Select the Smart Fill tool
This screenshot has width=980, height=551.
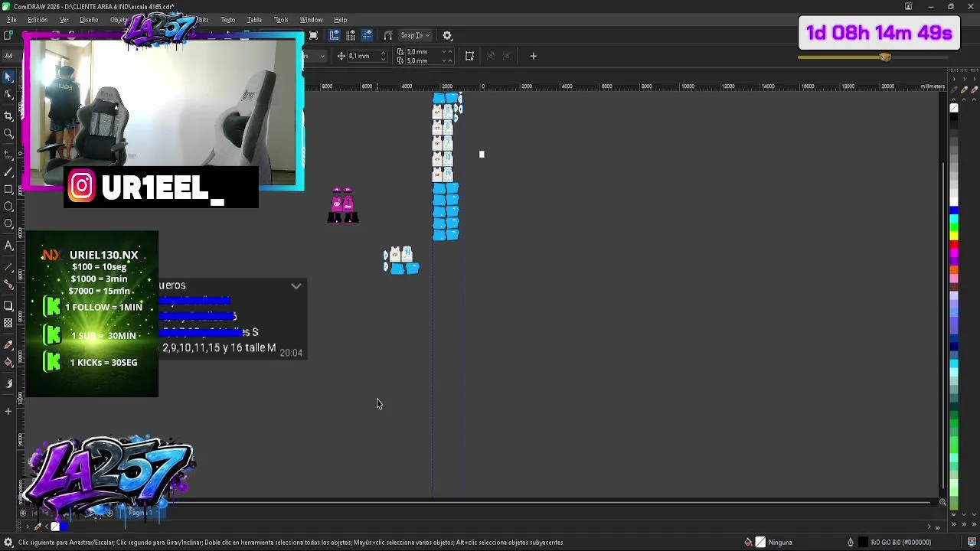coord(8,383)
